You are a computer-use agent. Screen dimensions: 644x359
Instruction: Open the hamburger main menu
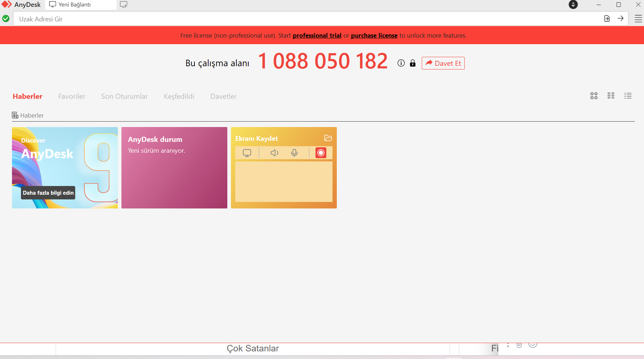click(639, 19)
